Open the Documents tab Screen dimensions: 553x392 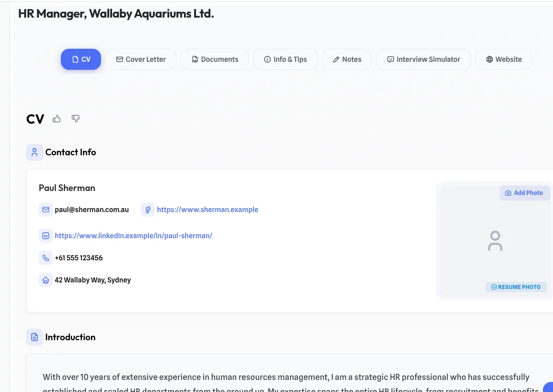pos(215,59)
